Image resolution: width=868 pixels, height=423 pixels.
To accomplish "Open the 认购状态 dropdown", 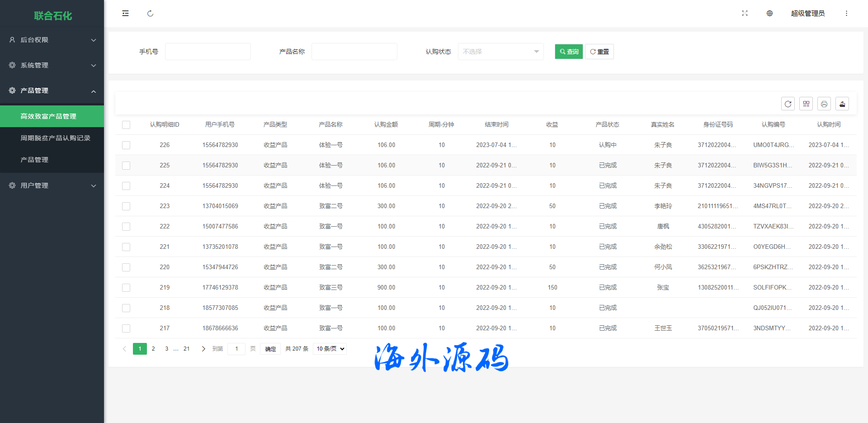I will [x=500, y=52].
